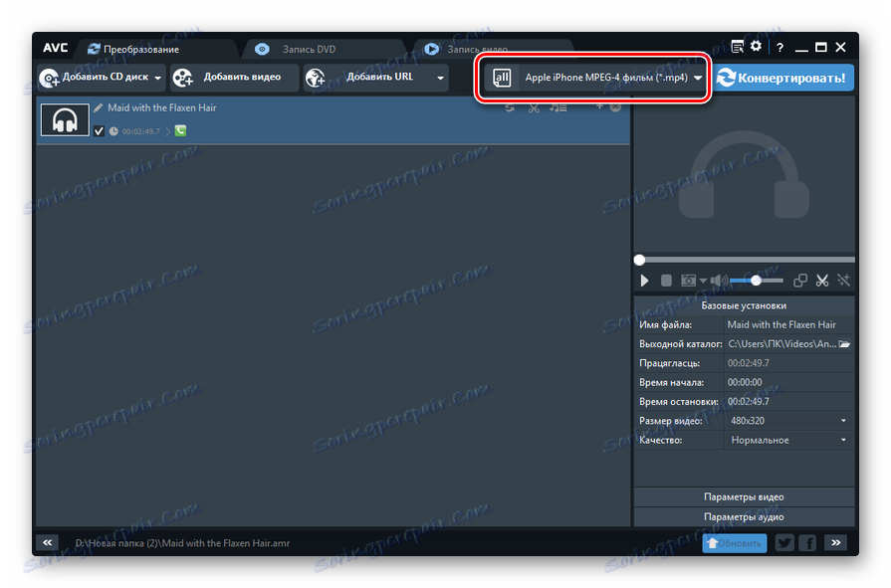Viewport: 891px width, 588px height.
Task: Open the Добавить CD диск dropdown arrow
Action: [x=157, y=78]
